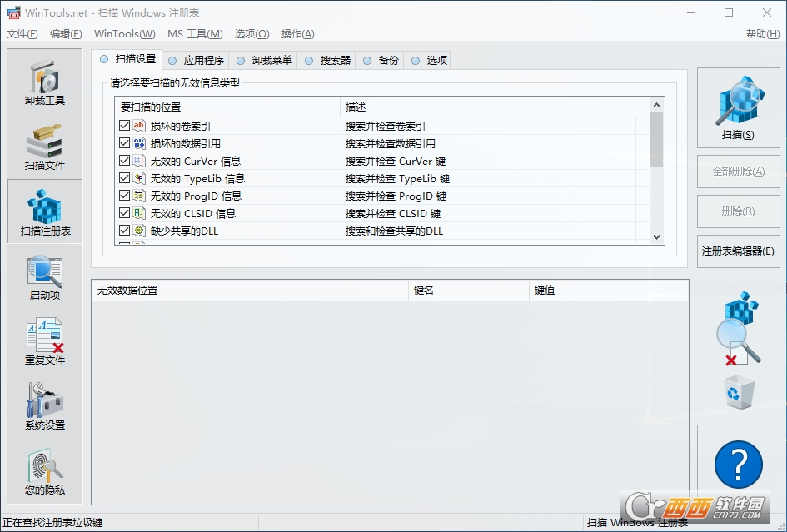This screenshot has width=787, height=532.
Task: Click scroll-down arrow of scan list
Action: (x=656, y=237)
